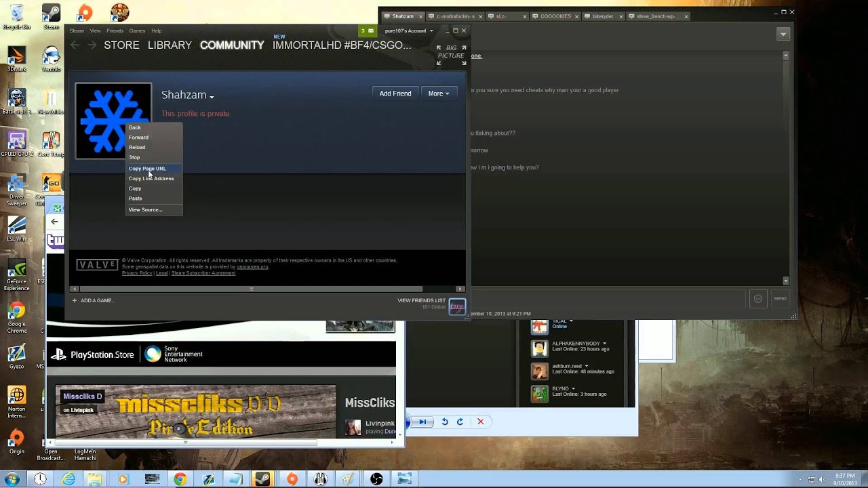The image size is (868, 488).
Task: Open the Gyazo desktop shortcut
Action: point(16,357)
